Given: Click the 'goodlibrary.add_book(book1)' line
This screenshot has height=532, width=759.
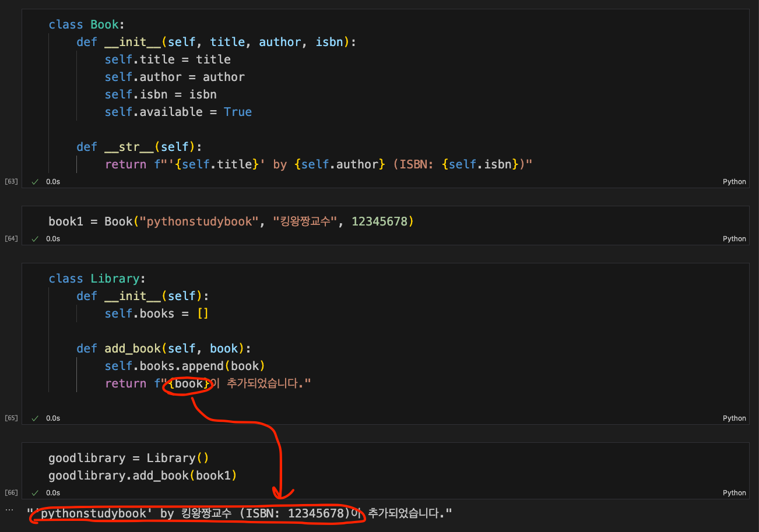Looking at the screenshot, I should click(143, 475).
